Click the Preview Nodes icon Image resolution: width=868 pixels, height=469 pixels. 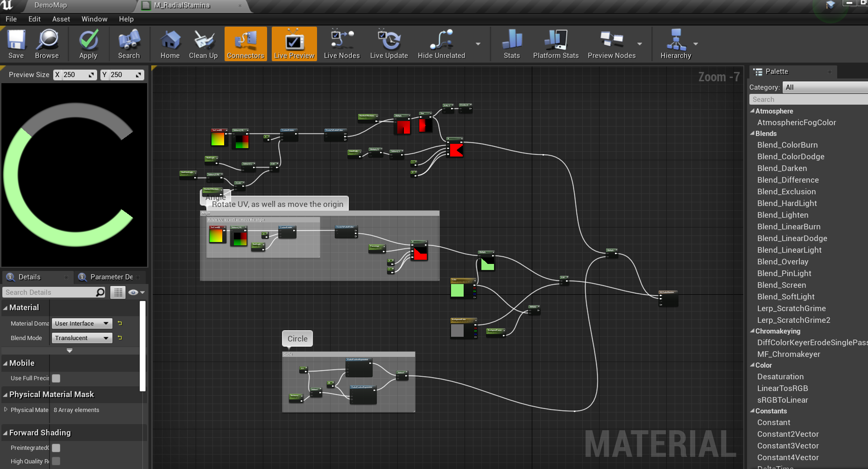point(612,44)
